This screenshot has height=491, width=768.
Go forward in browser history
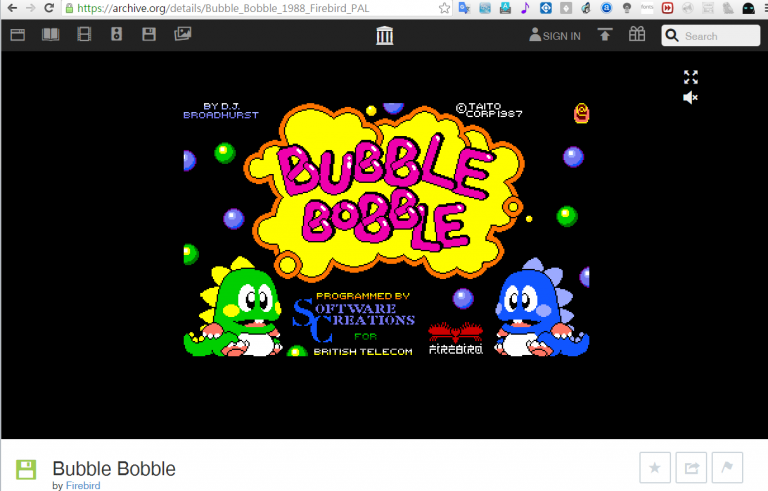[30, 8]
